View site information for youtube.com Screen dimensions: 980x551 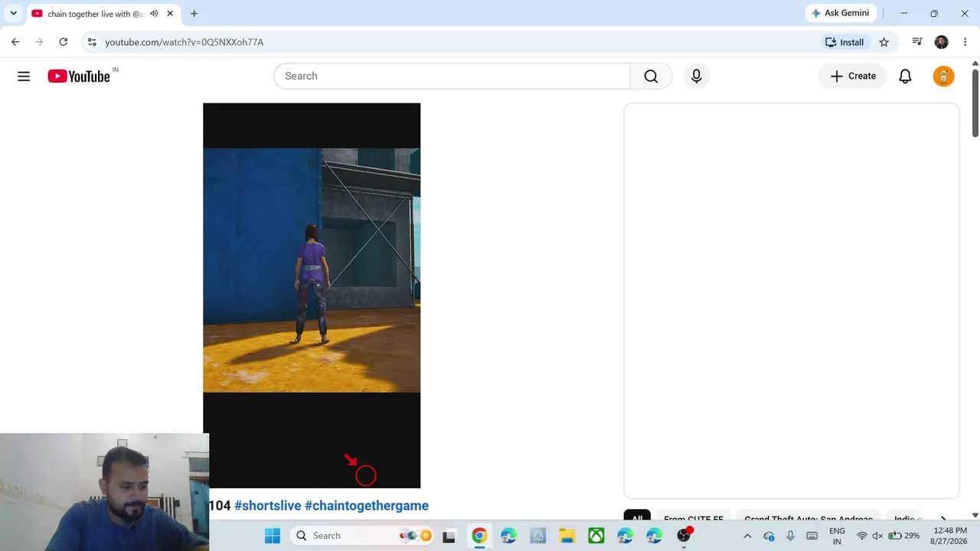(92, 42)
